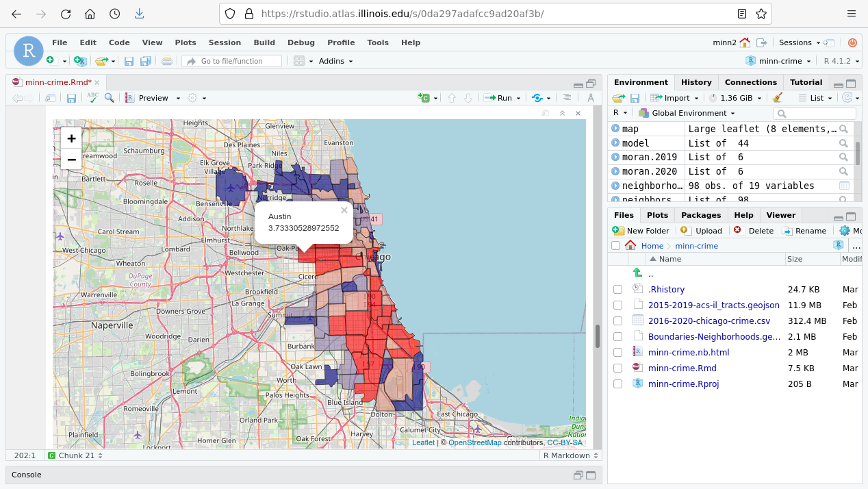
Task: Clear environment objects with broom icon
Action: coord(777,98)
